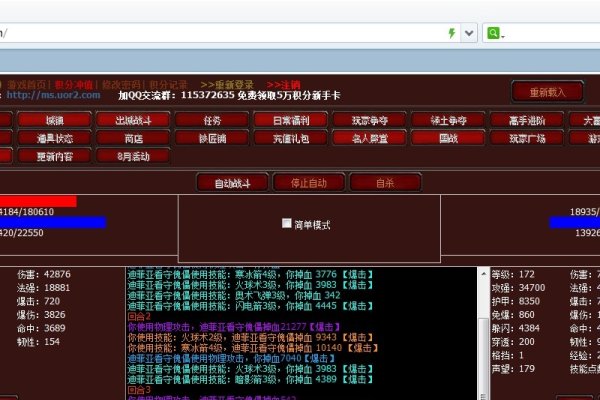Click the battle log scroll-up arrow
600x400 pixels.
click(483, 274)
